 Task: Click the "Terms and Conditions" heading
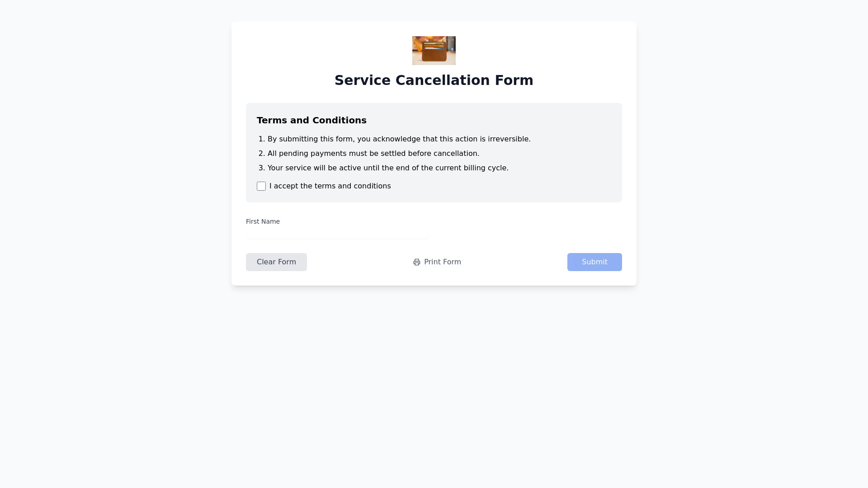click(x=311, y=120)
